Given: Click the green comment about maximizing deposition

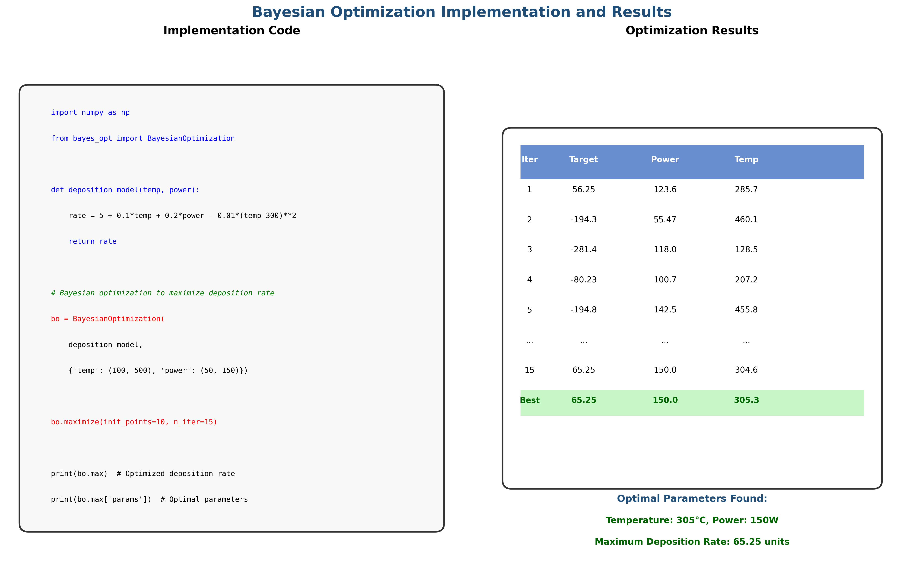Looking at the screenshot, I should (162, 293).
